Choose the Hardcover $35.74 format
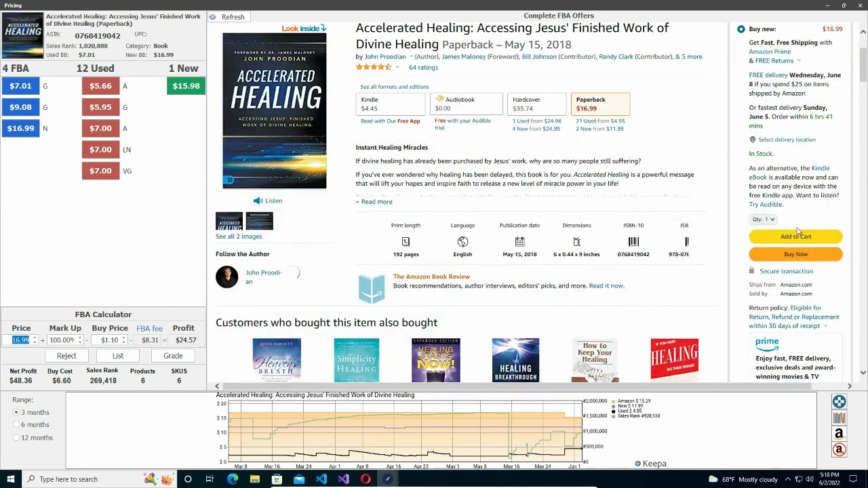 point(536,104)
